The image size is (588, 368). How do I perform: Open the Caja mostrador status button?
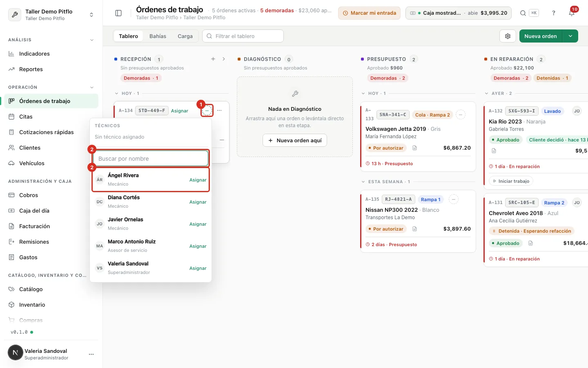click(x=458, y=13)
